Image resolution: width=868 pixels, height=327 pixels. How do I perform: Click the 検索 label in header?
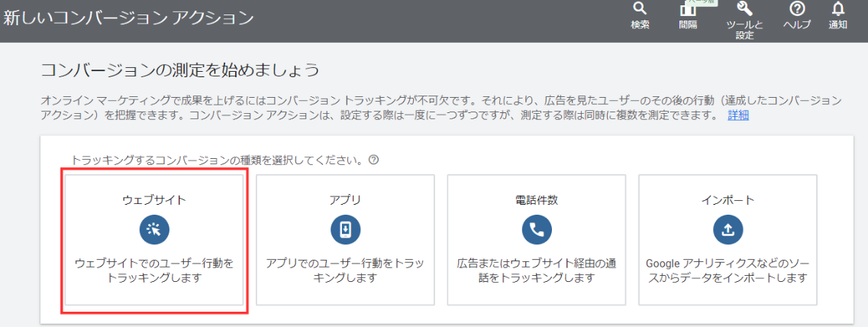click(x=640, y=25)
